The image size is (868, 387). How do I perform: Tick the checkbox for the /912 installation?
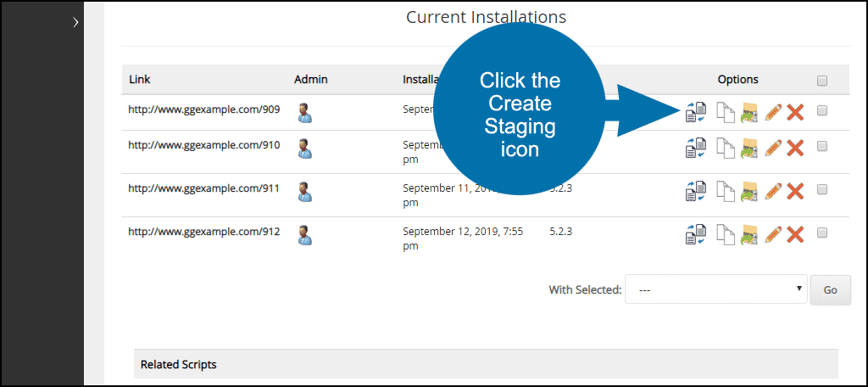click(x=822, y=233)
